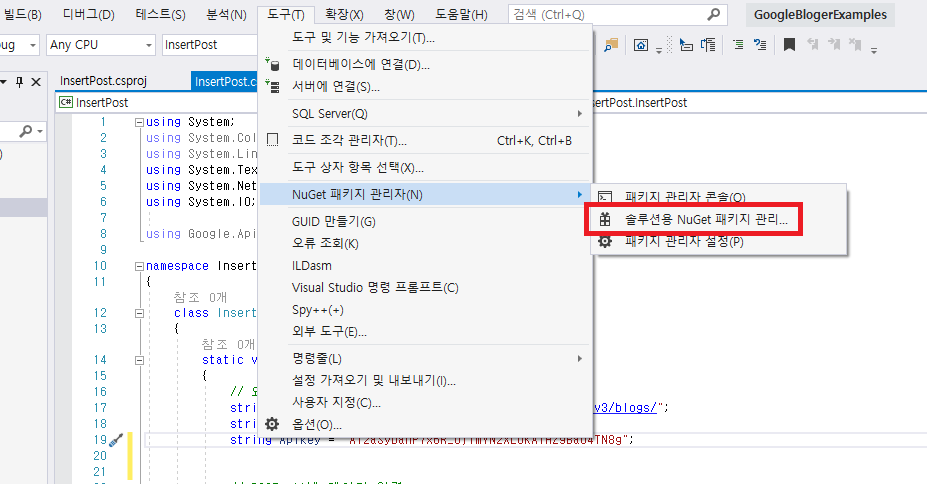Launch Spy++(+) from the menu

[x=426, y=310]
